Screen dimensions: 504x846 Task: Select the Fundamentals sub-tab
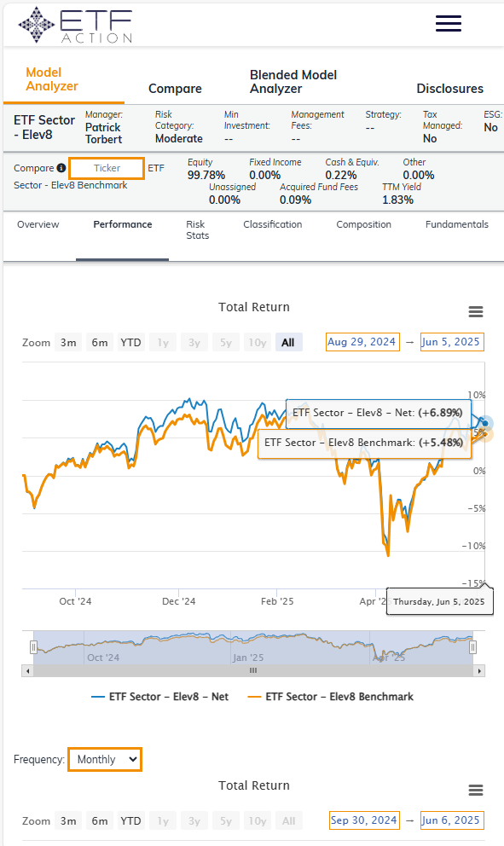click(x=456, y=224)
